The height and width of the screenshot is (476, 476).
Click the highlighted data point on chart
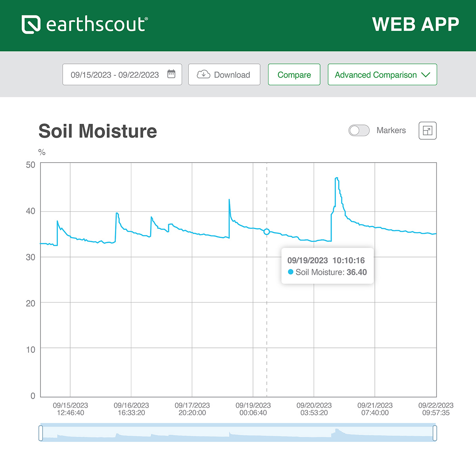pos(267,232)
